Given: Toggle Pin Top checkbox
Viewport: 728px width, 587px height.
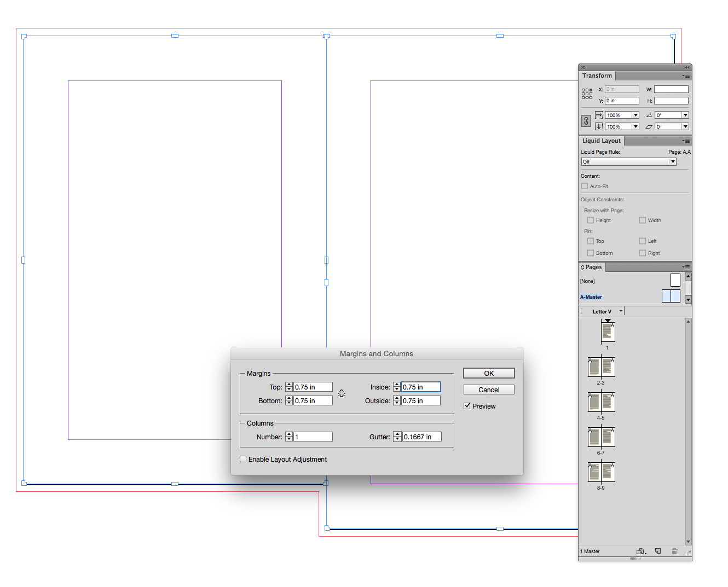Looking at the screenshot, I should tap(591, 241).
